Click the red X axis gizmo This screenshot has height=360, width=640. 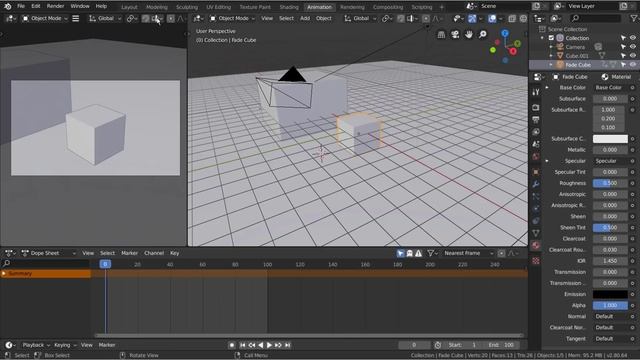(513, 51)
